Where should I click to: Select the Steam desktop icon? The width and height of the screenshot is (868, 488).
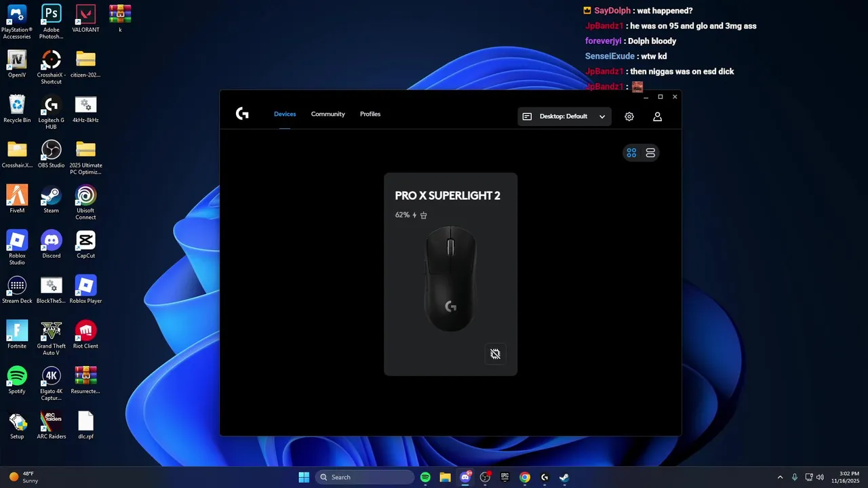pyautogui.click(x=51, y=199)
